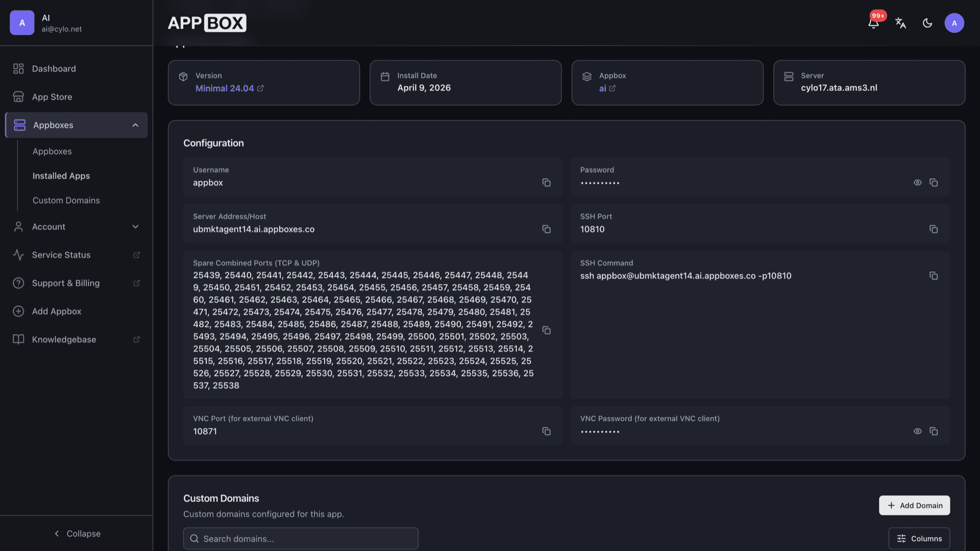Open Custom Domains in sidebar
Viewport: 980px width, 551px height.
(66, 200)
